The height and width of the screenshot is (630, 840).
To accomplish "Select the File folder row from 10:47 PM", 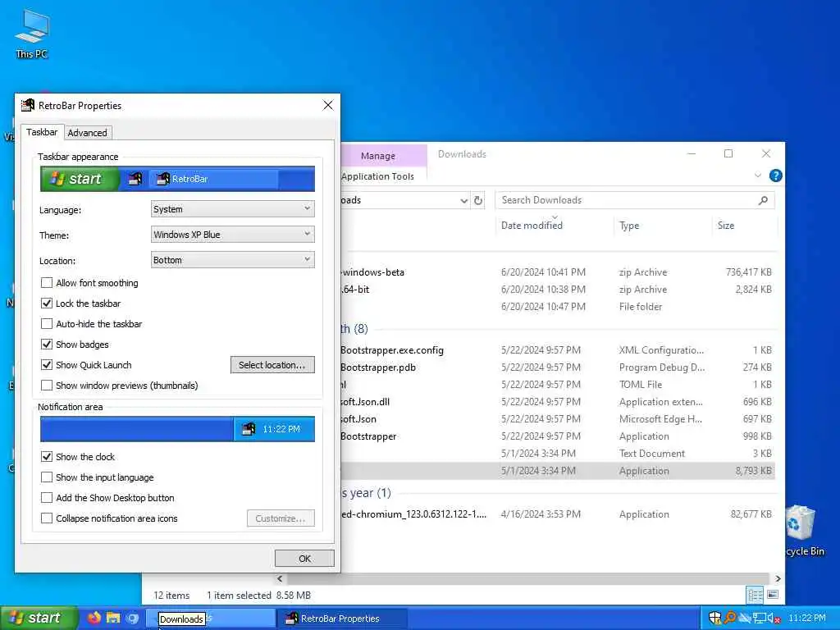I will click(557, 307).
